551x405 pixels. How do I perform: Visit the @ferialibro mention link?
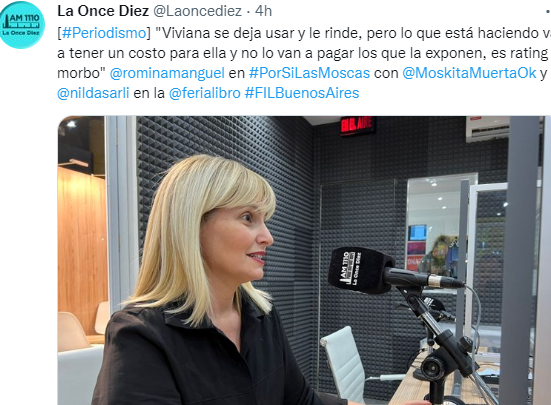[205, 93]
